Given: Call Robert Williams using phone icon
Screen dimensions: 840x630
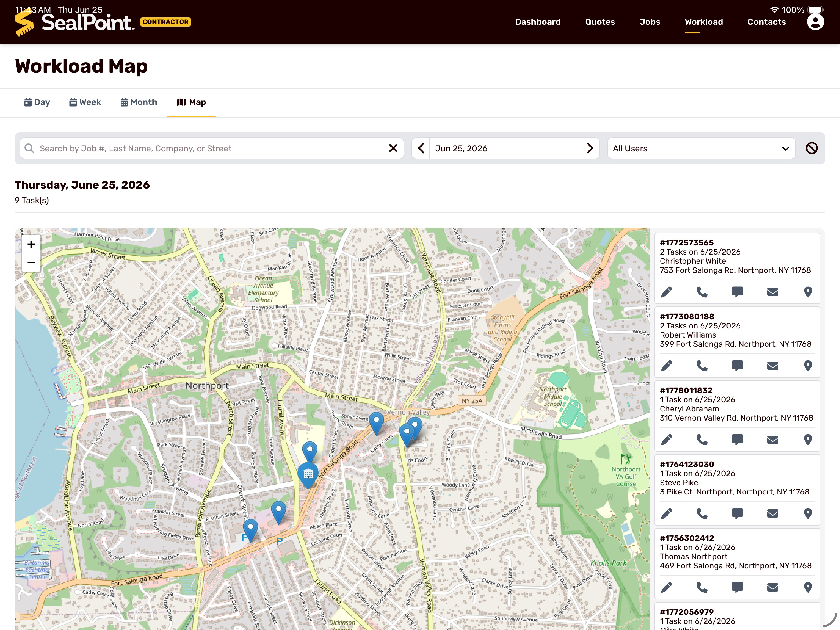Looking at the screenshot, I should coord(702,366).
